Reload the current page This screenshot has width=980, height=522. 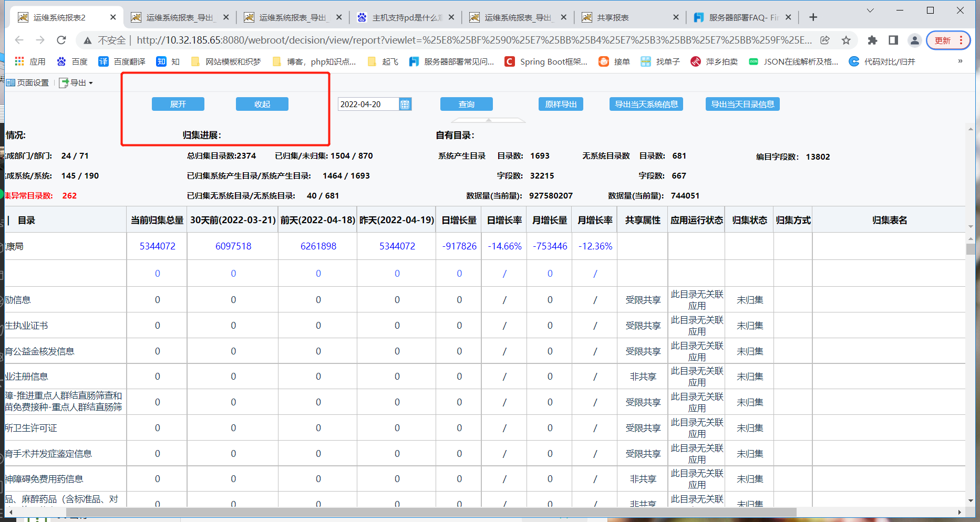pyautogui.click(x=61, y=40)
